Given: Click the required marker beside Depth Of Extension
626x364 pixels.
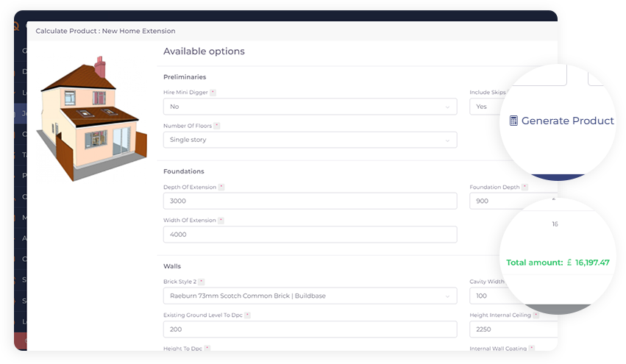Looking at the screenshot, I should (x=221, y=188).
